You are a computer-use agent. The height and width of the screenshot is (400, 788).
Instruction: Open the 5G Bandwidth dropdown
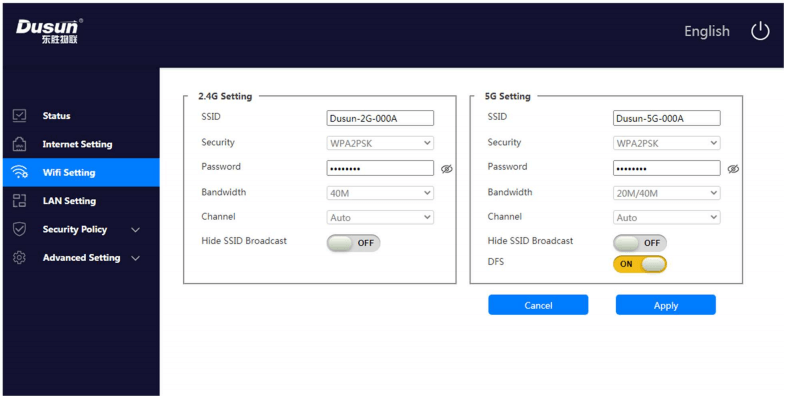coord(666,193)
